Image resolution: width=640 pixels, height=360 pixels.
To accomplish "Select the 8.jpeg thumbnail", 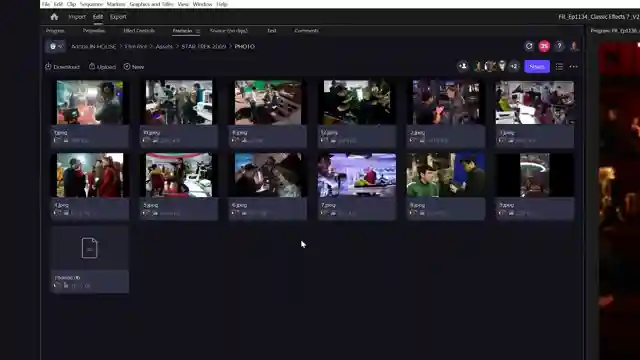I will click(x=446, y=175).
